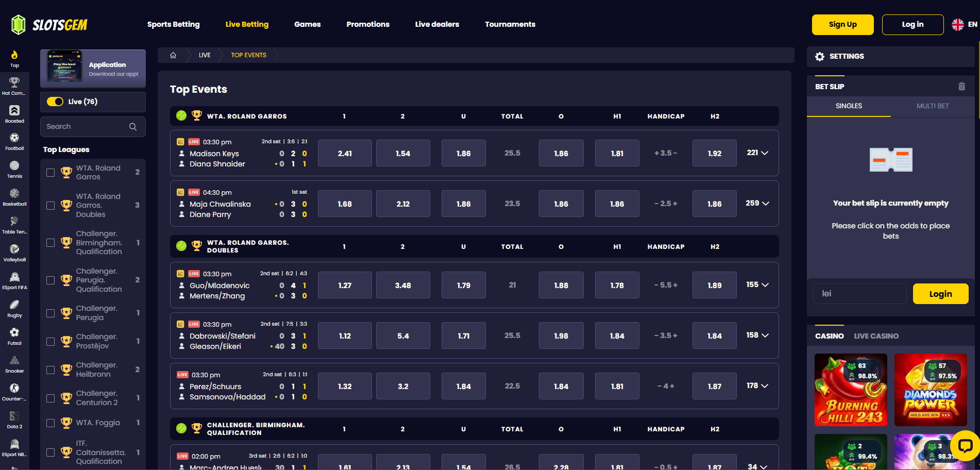Expand 178 markets for Perez/Schuurs match

tap(757, 386)
